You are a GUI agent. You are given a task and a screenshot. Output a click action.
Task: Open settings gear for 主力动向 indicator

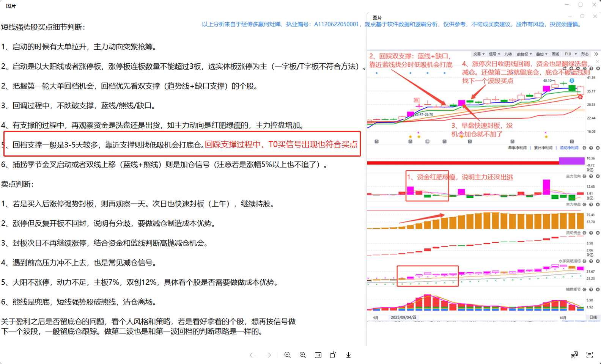[x=584, y=176]
